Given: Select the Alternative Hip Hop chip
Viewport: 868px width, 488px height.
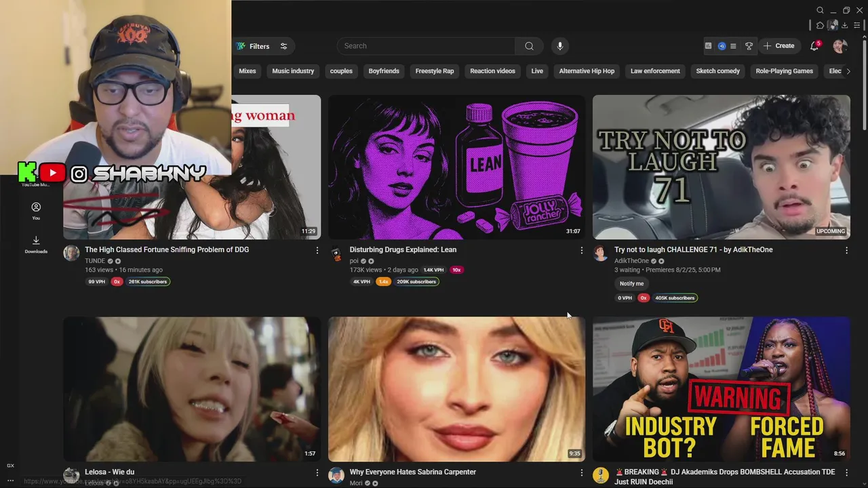Looking at the screenshot, I should click(587, 71).
